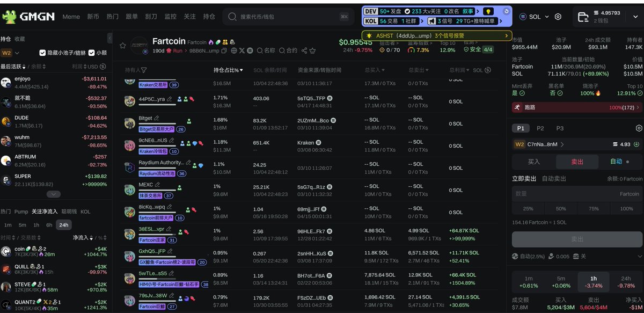The width and height of the screenshot is (644, 313).
Task: Click the GMGN frog logo
Action: (9, 17)
